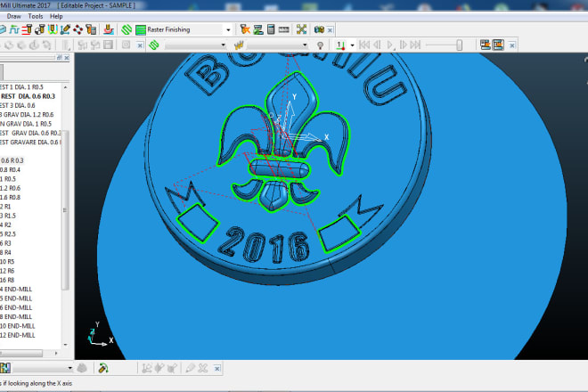This screenshot has width=588, height=392.
Task: Open the Draw menu
Action: click(14, 17)
